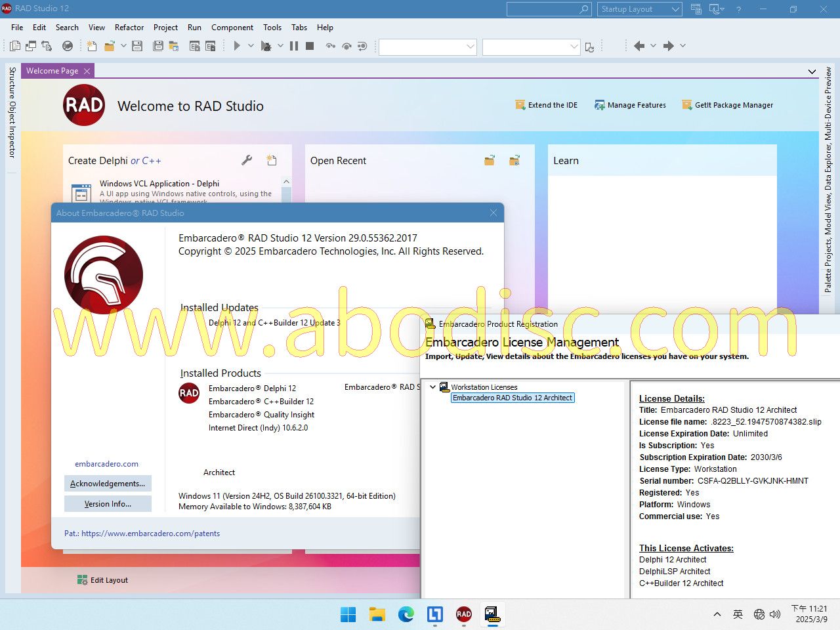Click the Open Project toolbar icon
840x630 pixels.
(x=174, y=46)
